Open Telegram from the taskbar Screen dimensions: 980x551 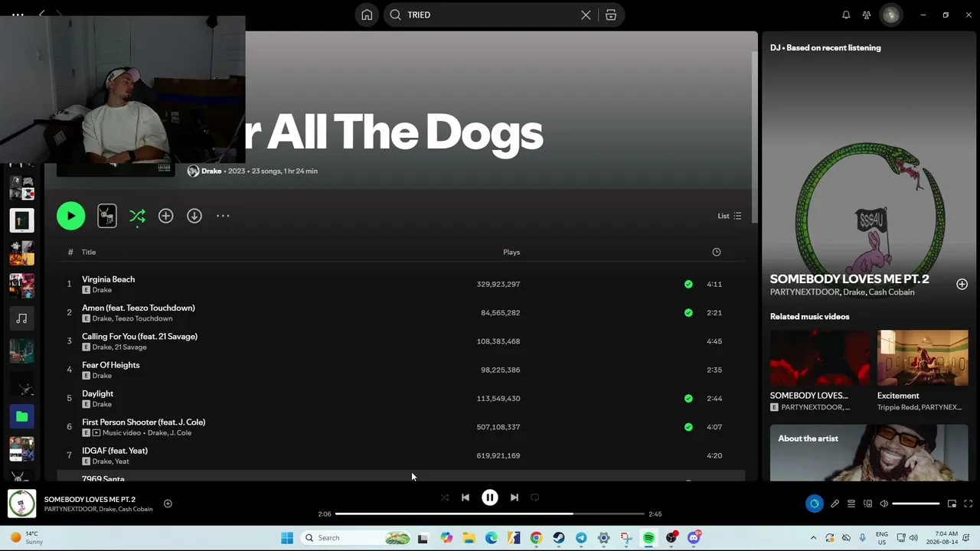coord(581,538)
